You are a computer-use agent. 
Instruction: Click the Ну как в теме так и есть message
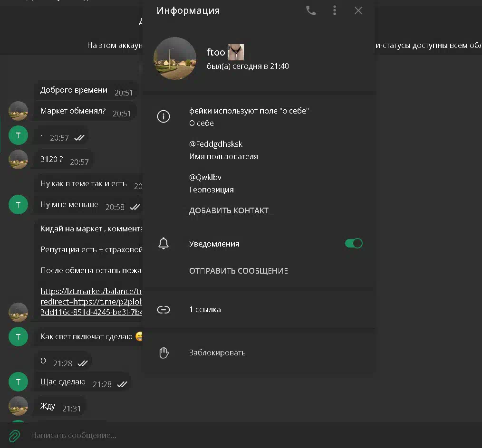[88, 184]
